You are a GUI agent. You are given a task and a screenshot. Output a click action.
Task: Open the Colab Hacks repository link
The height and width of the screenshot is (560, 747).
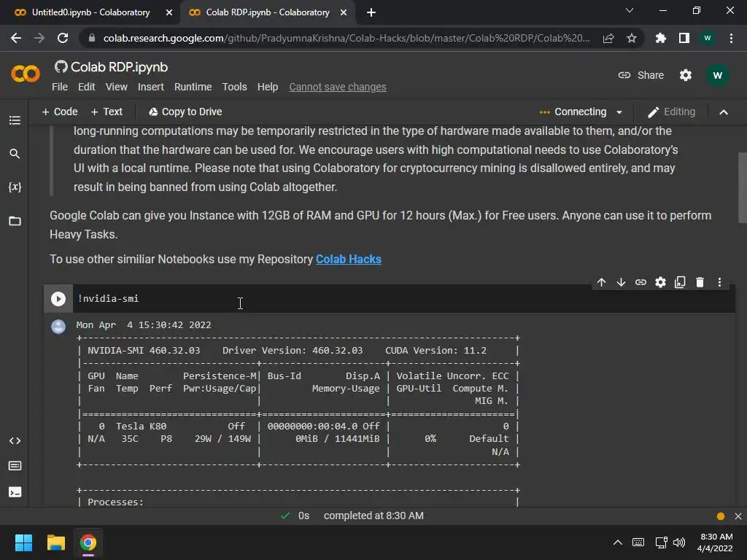click(x=348, y=260)
